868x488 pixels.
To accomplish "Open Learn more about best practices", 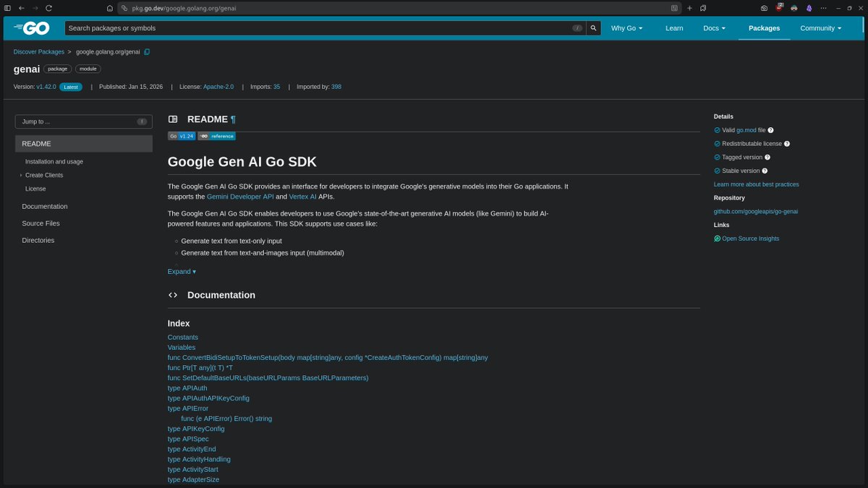I will point(757,184).
